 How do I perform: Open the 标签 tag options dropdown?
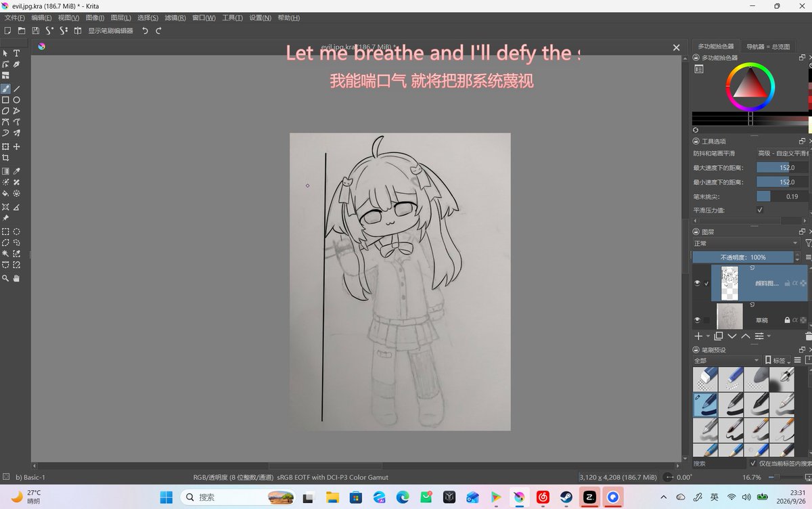(x=777, y=360)
